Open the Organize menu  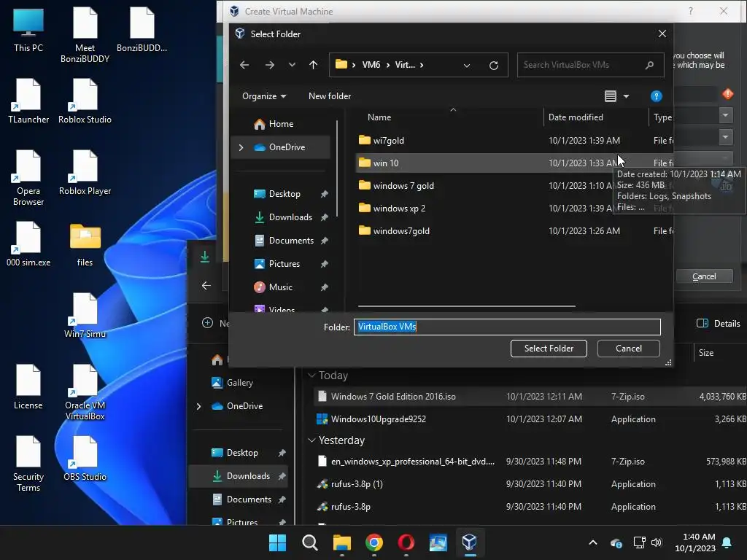(x=264, y=96)
